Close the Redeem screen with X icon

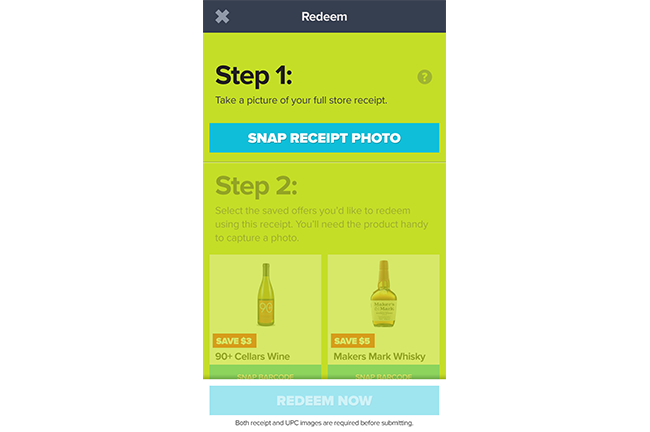click(222, 17)
